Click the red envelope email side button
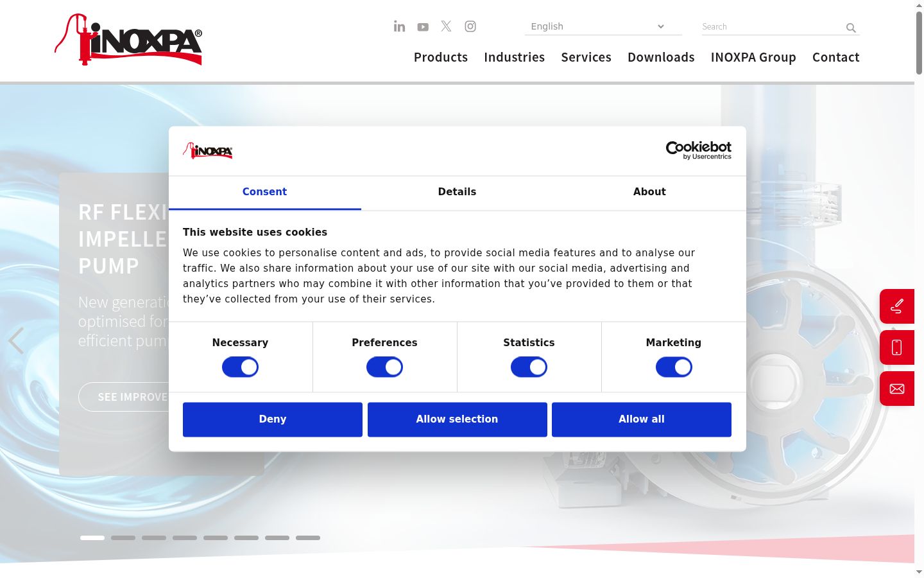 pos(897,389)
